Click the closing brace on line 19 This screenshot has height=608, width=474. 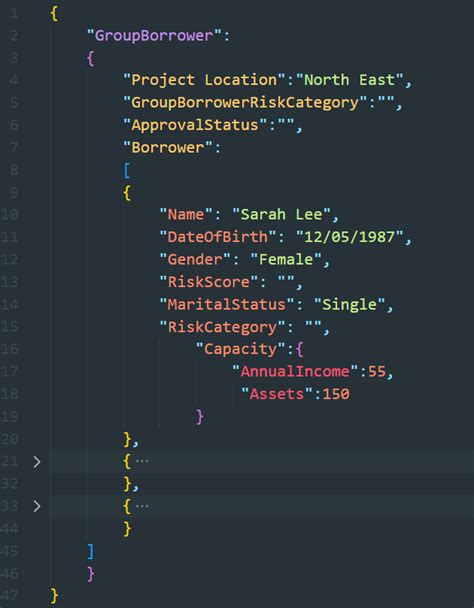(x=200, y=417)
